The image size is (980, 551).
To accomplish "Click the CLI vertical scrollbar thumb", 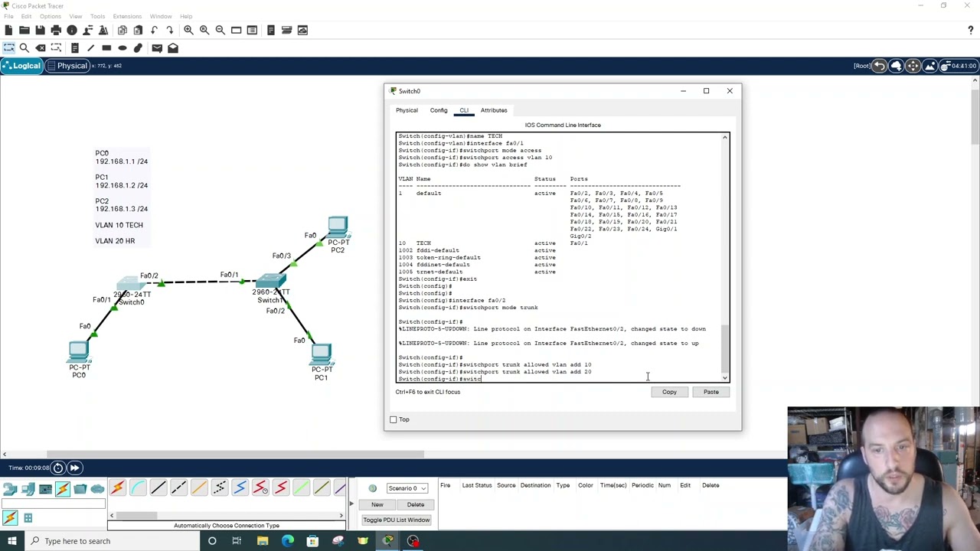I will coord(725,347).
